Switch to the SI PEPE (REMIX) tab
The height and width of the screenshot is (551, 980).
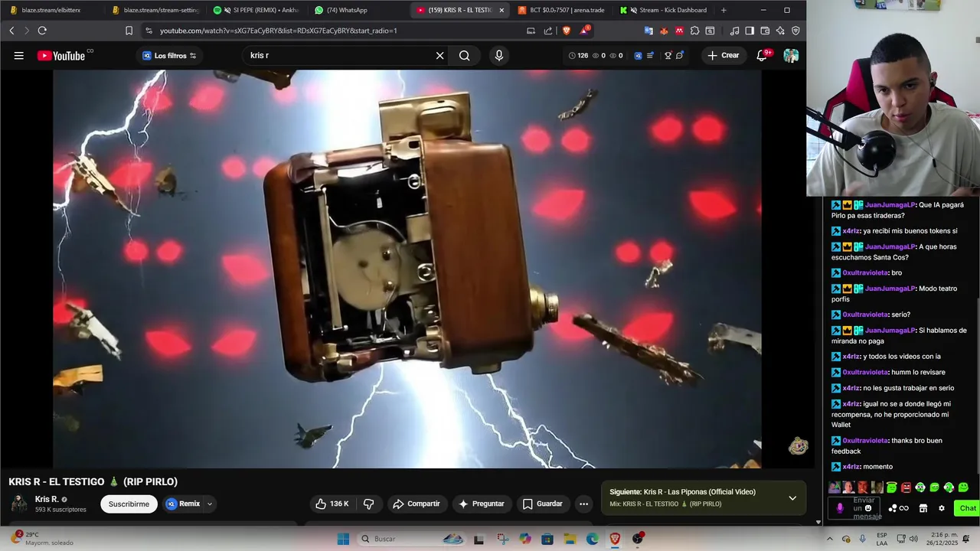coord(256,10)
